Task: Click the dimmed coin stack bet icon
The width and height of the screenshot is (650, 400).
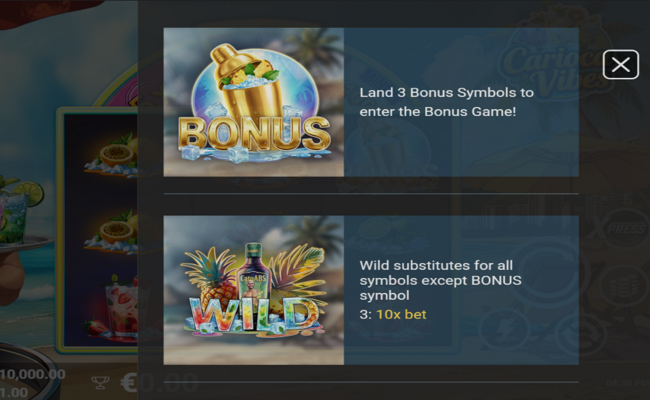Action: coord(624,287)
